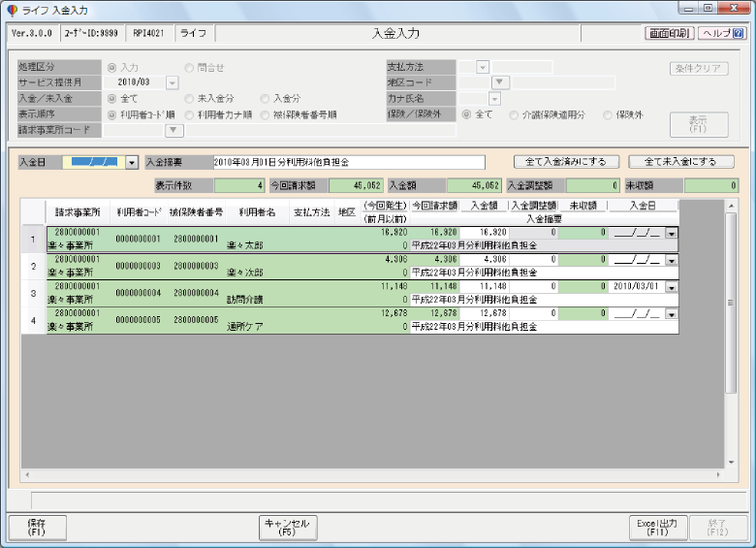The width and height of the screenshot is (756, 548).
Task: Select 未入金分 radio option
Action: 189,98
